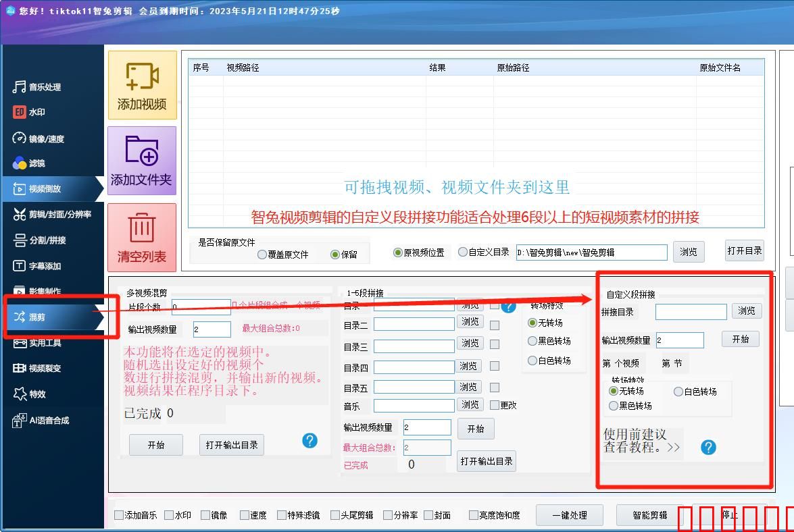Select 混剪 in the sidebar

pyautogui.click(x=53, y=317)
